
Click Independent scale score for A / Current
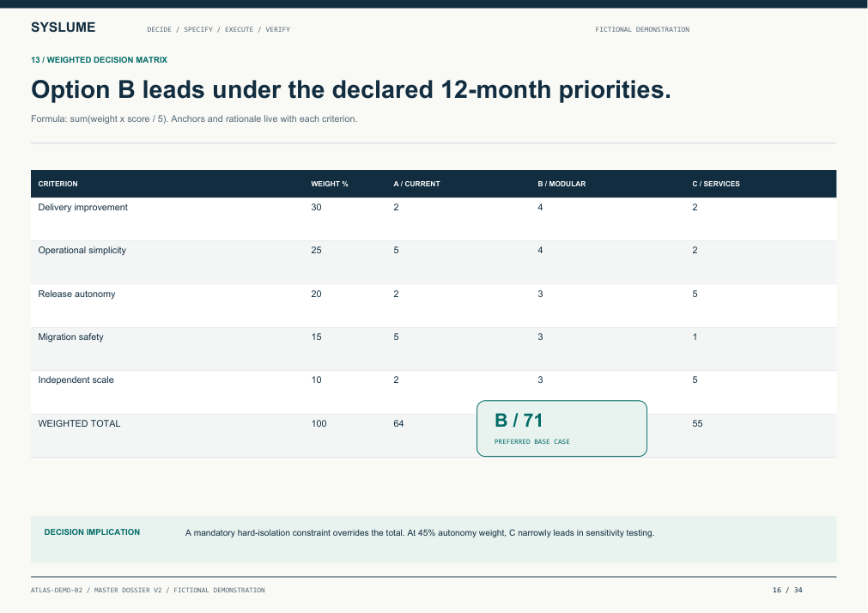coord(396,379)
